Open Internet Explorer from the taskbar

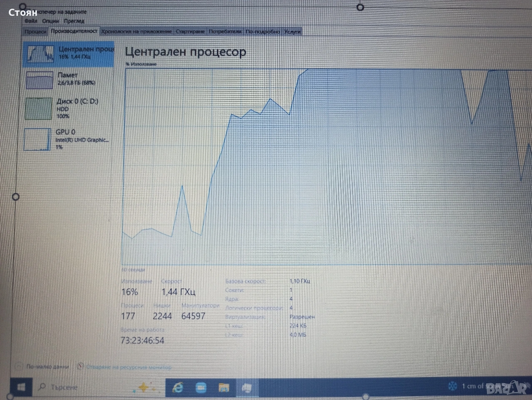click(178, 388)
